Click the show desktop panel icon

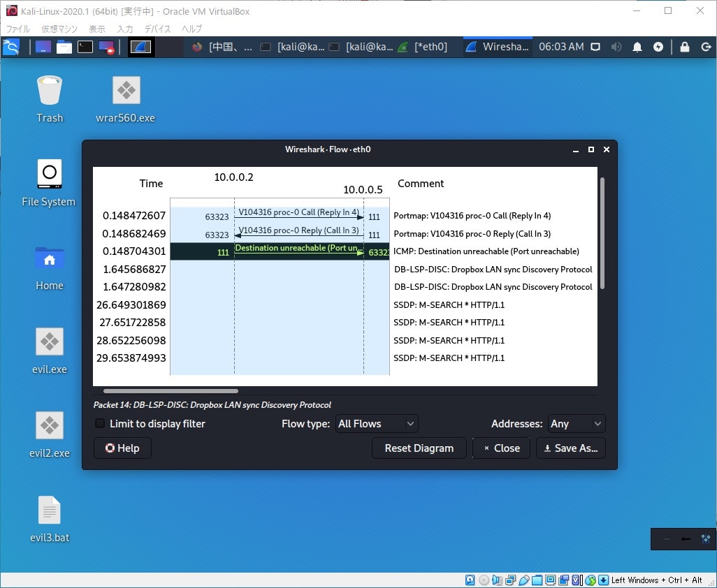(x=43, y=47)
